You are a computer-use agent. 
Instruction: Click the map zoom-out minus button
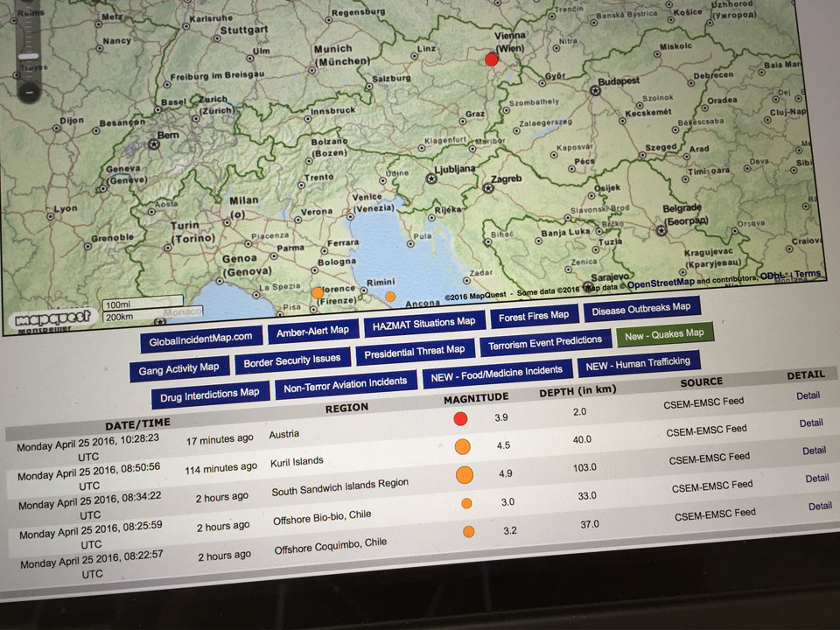point(30,92)
